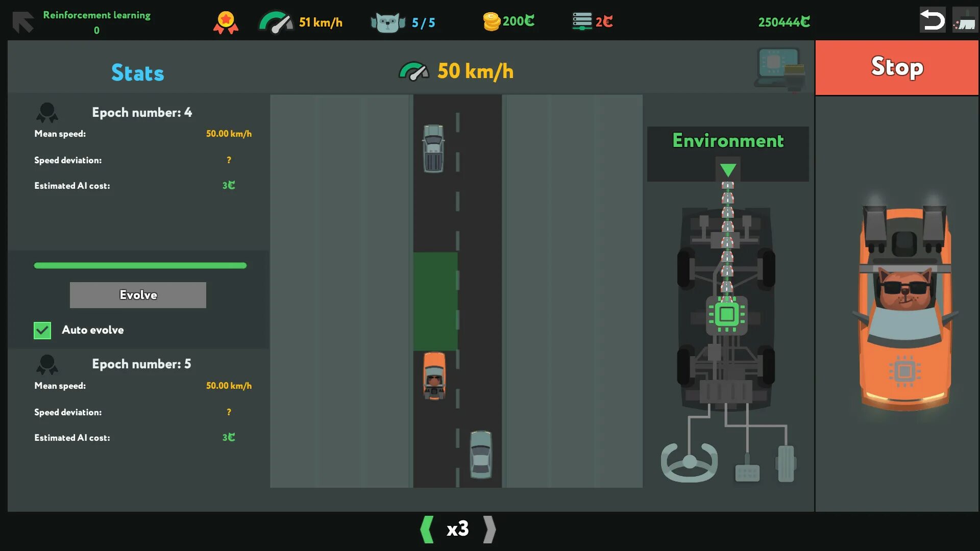
Task: Click the x3 speed multiplier dropdown
Action: pos(458,529)
